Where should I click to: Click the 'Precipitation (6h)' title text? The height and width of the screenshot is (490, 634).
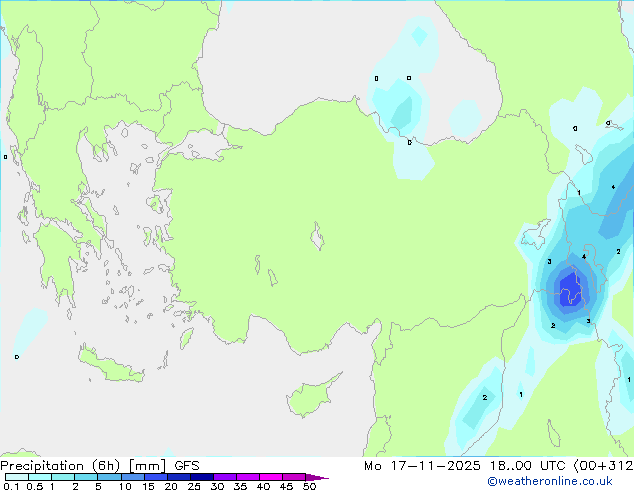60,466
